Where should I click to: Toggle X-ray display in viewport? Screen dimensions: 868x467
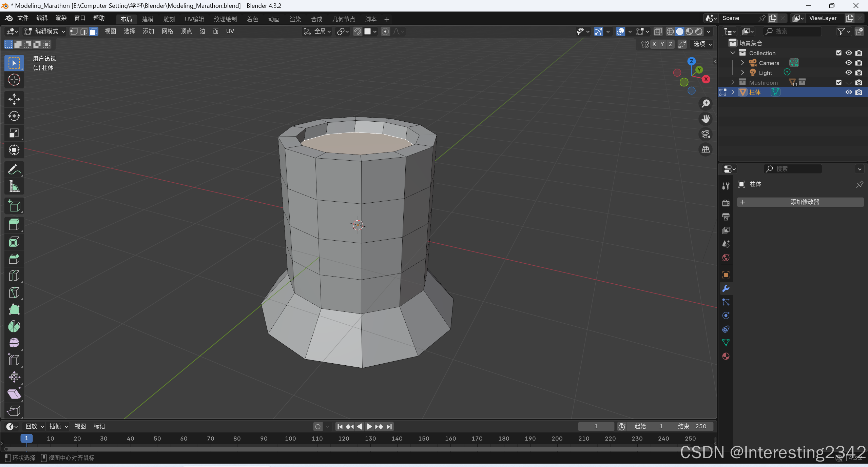(658, 32)
